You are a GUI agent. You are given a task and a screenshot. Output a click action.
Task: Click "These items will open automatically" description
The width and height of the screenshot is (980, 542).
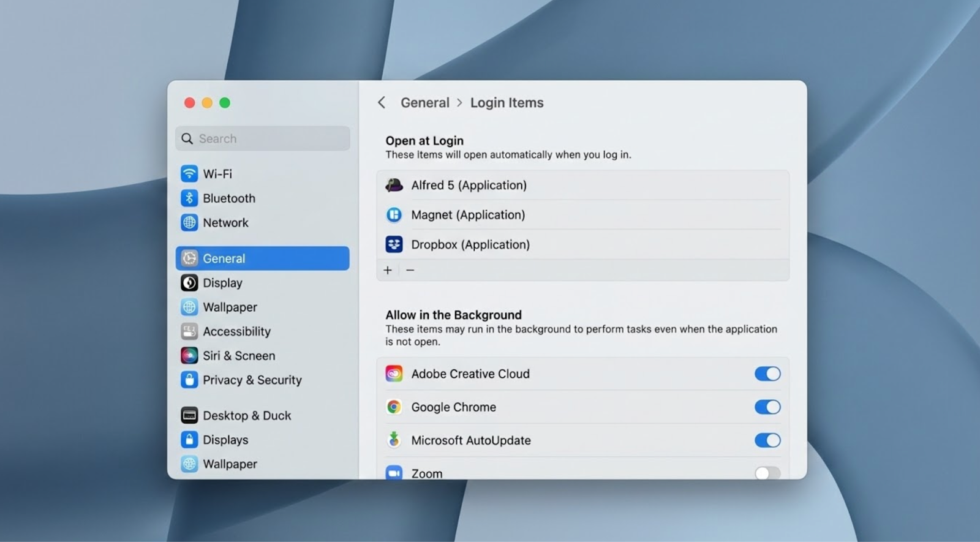508,154
